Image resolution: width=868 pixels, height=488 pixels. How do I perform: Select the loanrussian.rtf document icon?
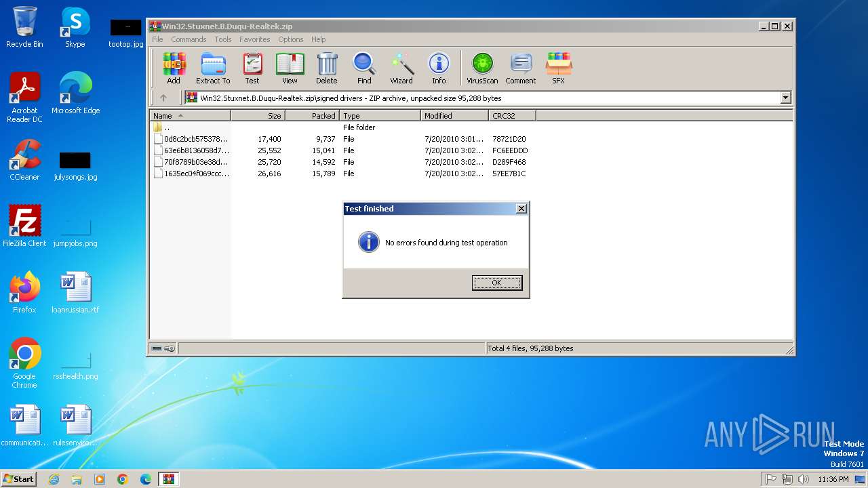point(75,293)
